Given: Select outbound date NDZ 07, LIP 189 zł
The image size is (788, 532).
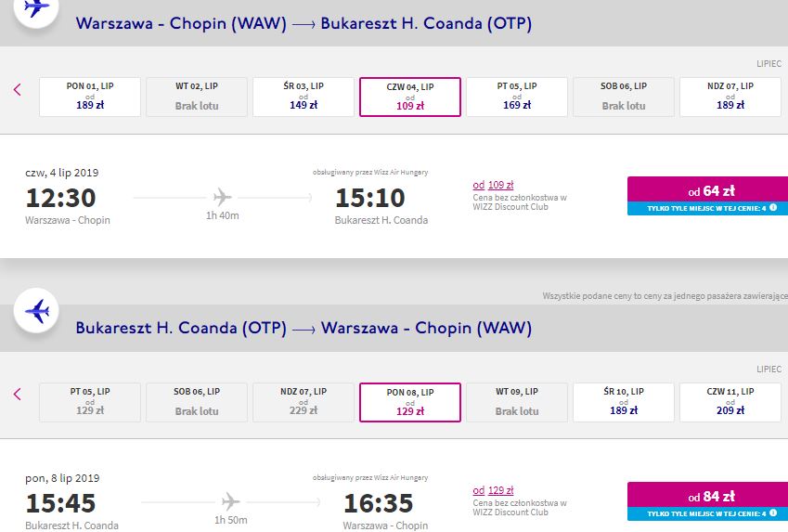Looking at the screenshot, I should point(730,97).
